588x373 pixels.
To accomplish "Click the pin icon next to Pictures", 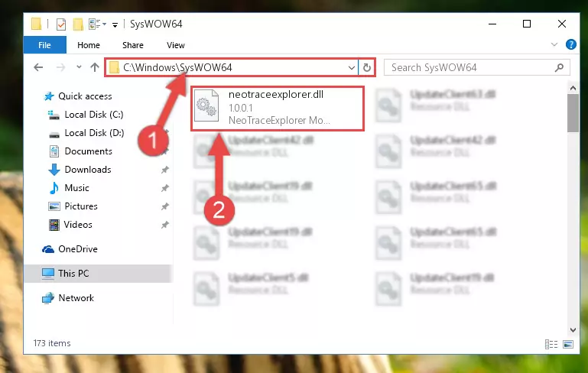I will pos(164,206).
